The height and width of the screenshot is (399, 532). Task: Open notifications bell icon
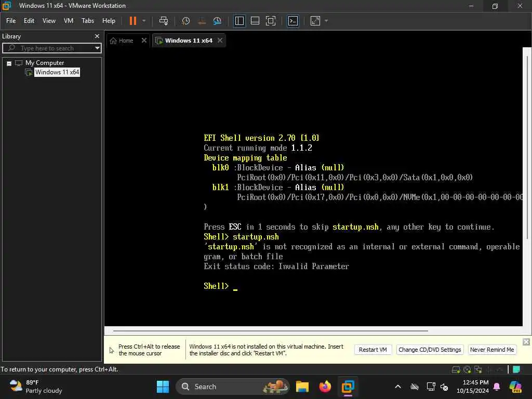tap(497, 387)
